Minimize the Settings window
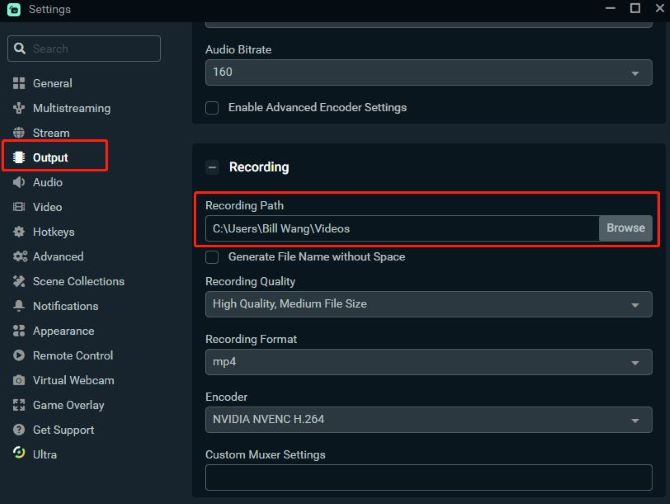The width and height of the screenshot is (670, 504). tap(611, 8)
